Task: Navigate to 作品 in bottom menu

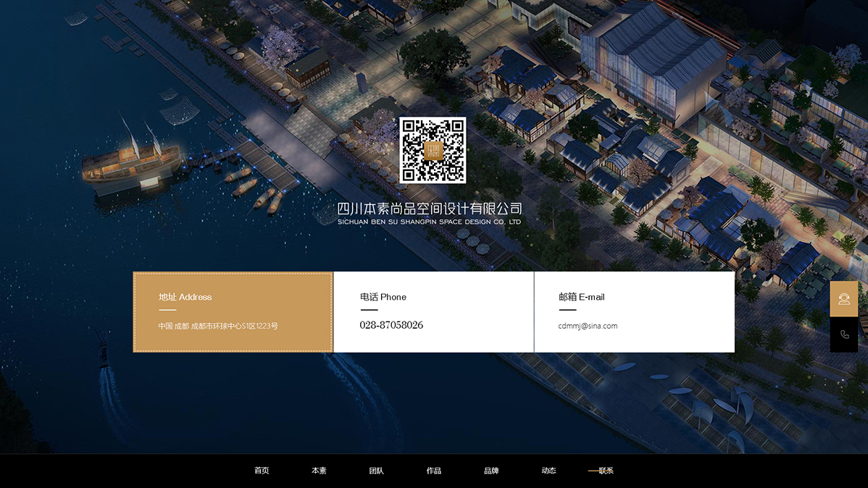Action: tap(433, 471)
